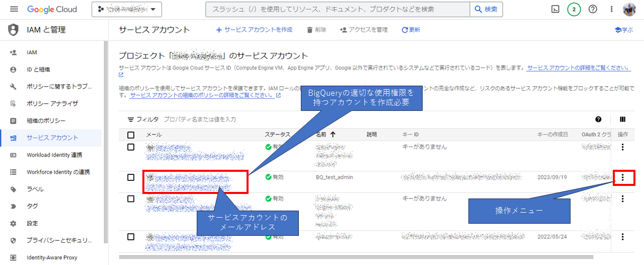Open actions menu for BQ_test_admin row
This screenshot has width=644, height=265.
tap(623, 177)
